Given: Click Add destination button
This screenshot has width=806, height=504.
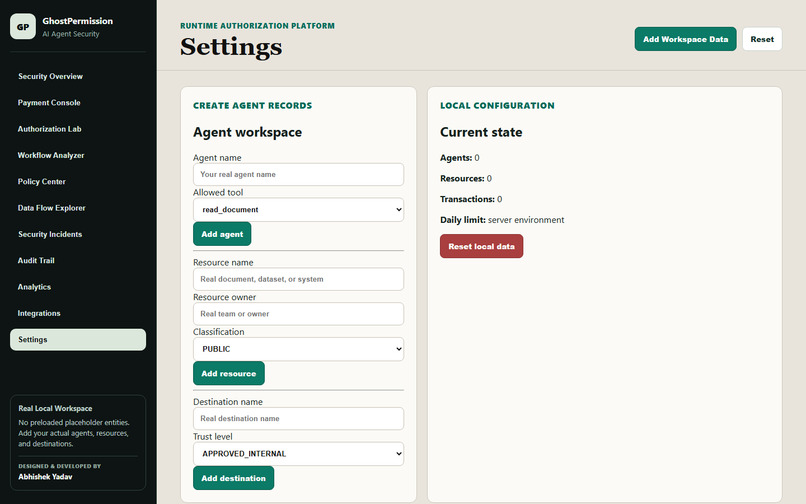Looking at the screenshot, I should coord(233,478).
